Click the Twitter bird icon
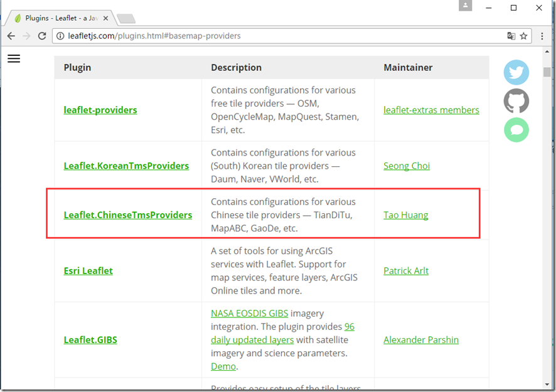This screenshot has height=392, width=556. 516,72
